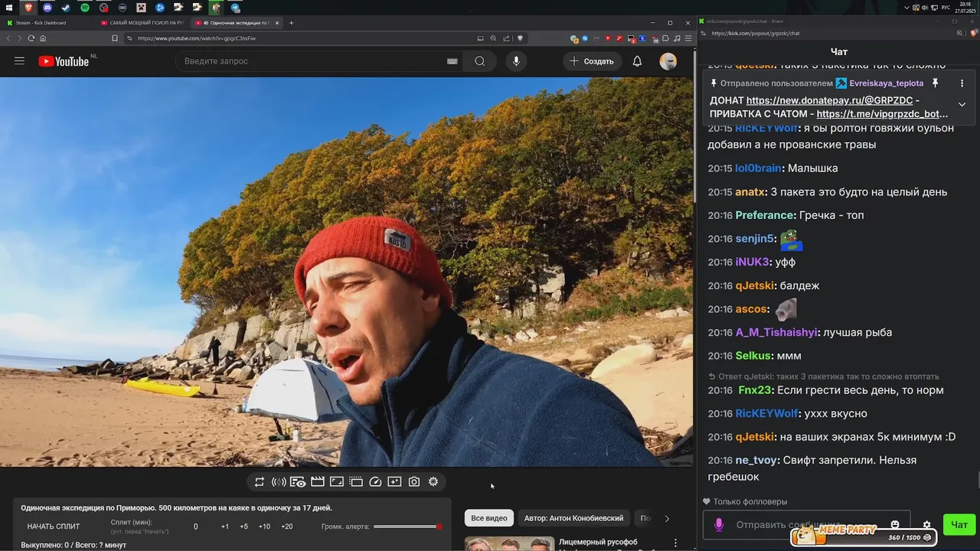The width and height of the screenshot is (980, 551).
Task: Click chat username RicKEYWolf next to уххх вкусно
Action: [x=766, y=413]
